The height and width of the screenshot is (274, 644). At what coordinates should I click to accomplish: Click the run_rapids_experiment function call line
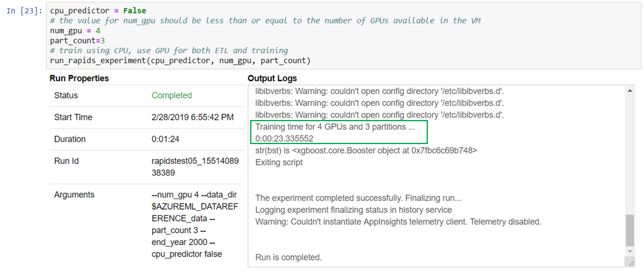point(180,60)
